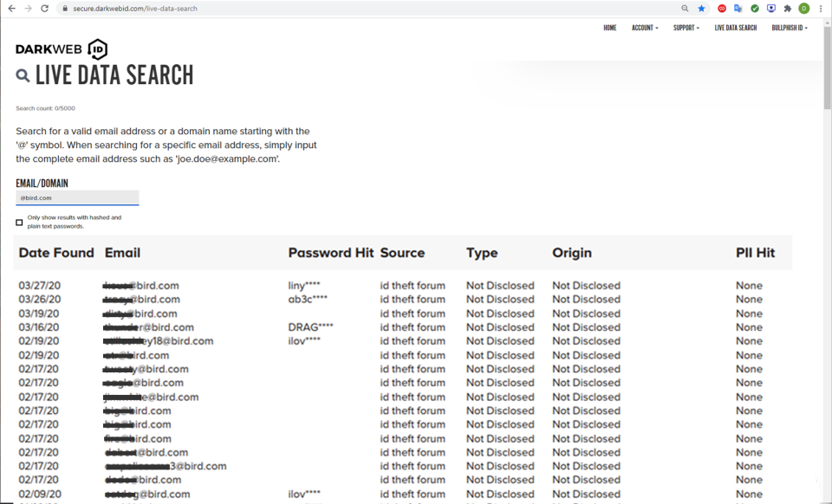
Task: Click the Date Found column header
Action: (56, 253)
